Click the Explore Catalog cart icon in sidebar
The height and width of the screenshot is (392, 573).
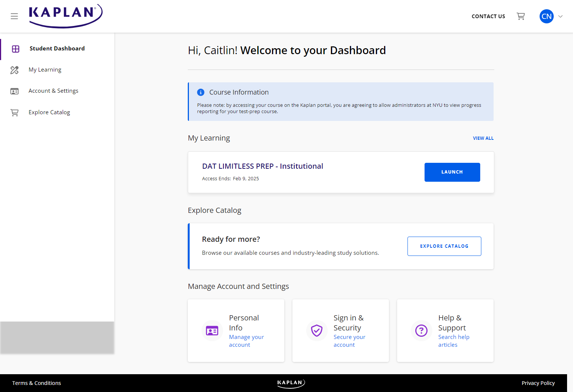pos(14,112)
